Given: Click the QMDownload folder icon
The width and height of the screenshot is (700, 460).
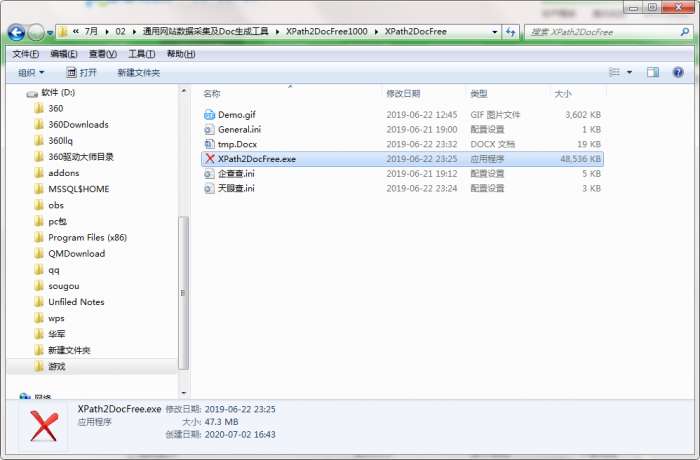Looking at the screenshot, I should 39,254.
